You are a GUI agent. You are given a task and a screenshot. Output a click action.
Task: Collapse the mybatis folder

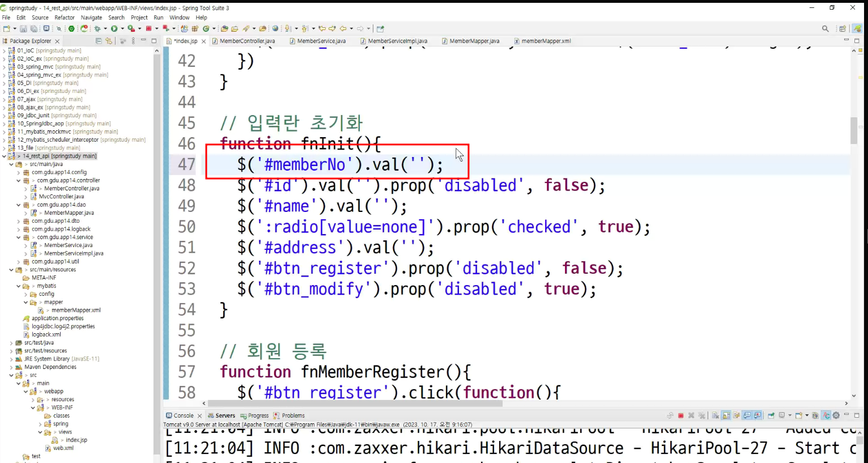click(18, 286)
